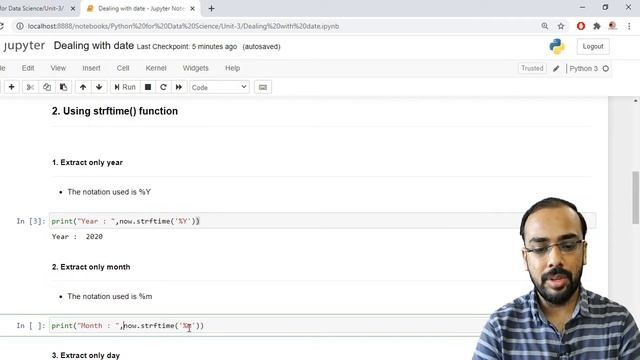The height and width of the screenshot is (360, 640).
Task: Insert a new cell with the plus icon
Action: [11, 87]
